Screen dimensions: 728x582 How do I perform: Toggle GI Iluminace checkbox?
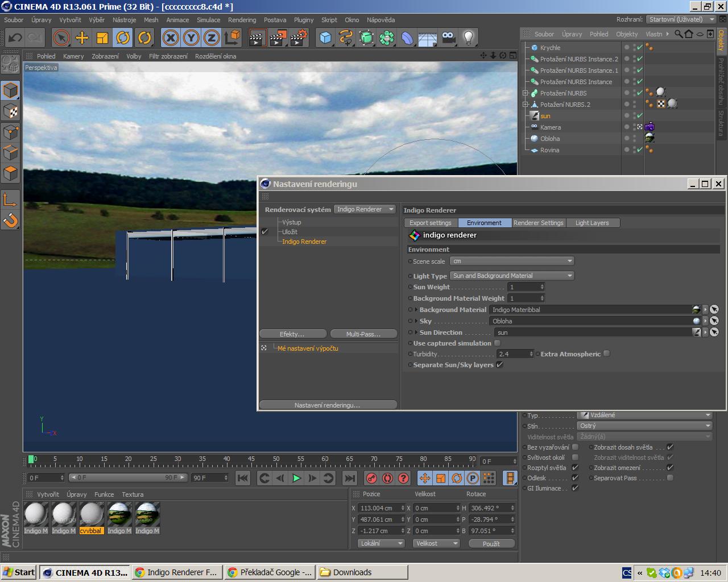(x=575, y=488)
